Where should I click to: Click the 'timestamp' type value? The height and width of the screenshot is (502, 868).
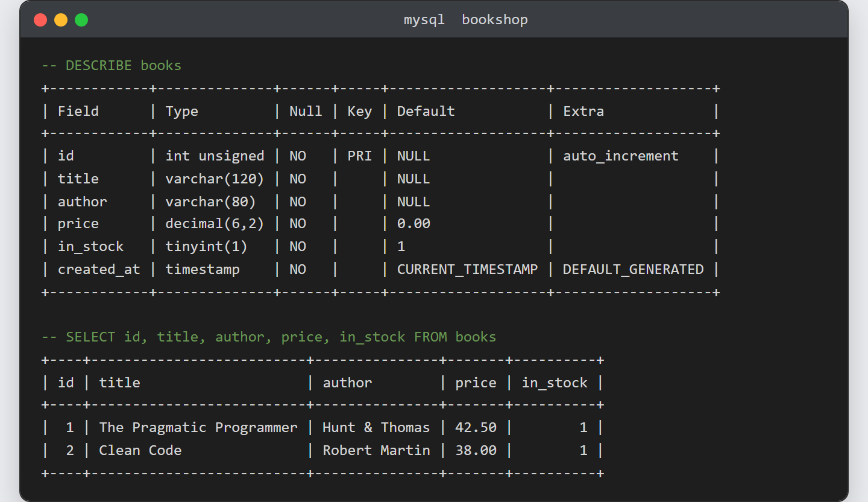(203, 269)
